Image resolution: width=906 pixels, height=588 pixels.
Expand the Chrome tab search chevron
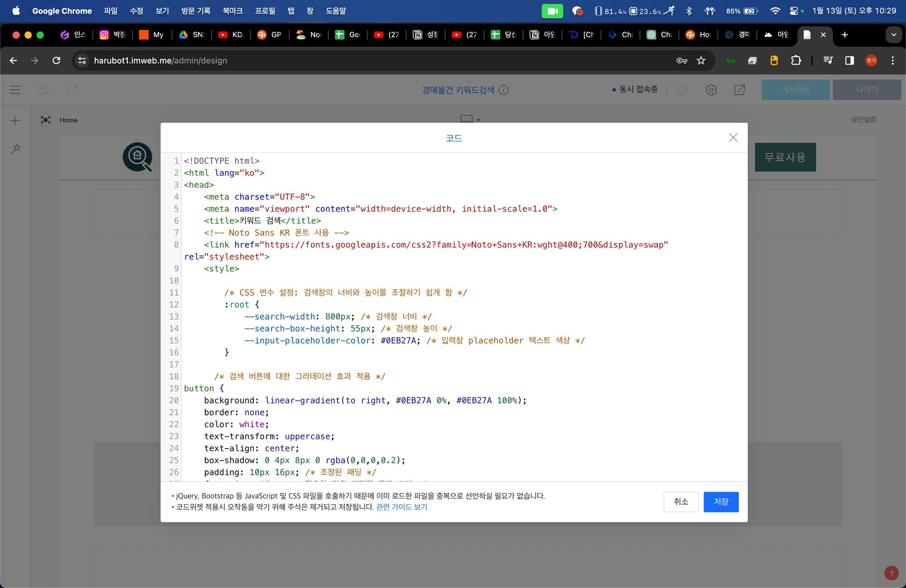(x=893, y=35)
